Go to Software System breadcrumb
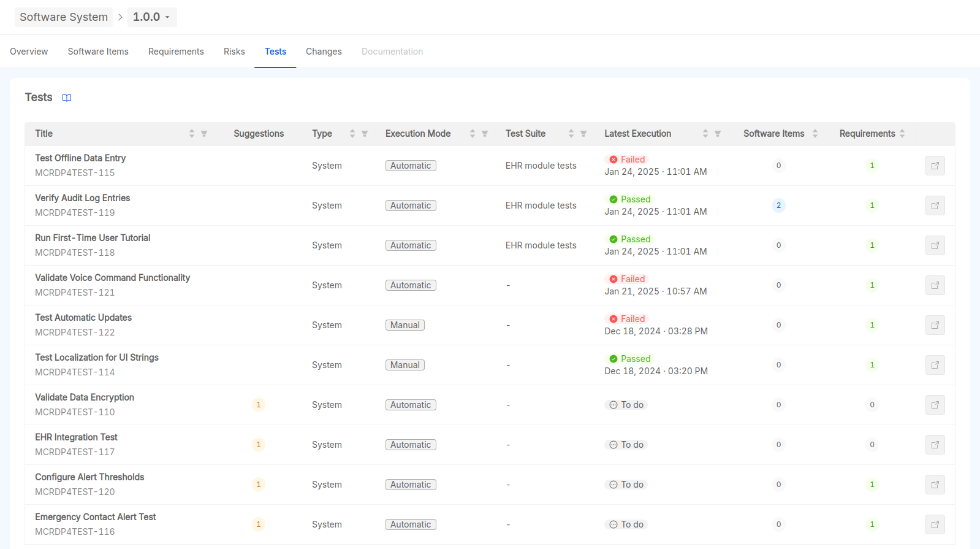980x549 pixels. 64,17
